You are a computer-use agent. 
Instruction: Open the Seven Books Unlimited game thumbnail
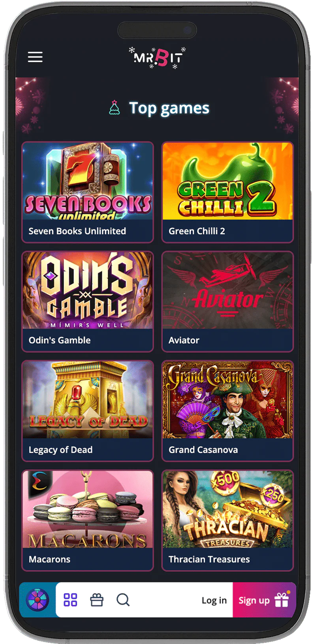click(88, 192)
